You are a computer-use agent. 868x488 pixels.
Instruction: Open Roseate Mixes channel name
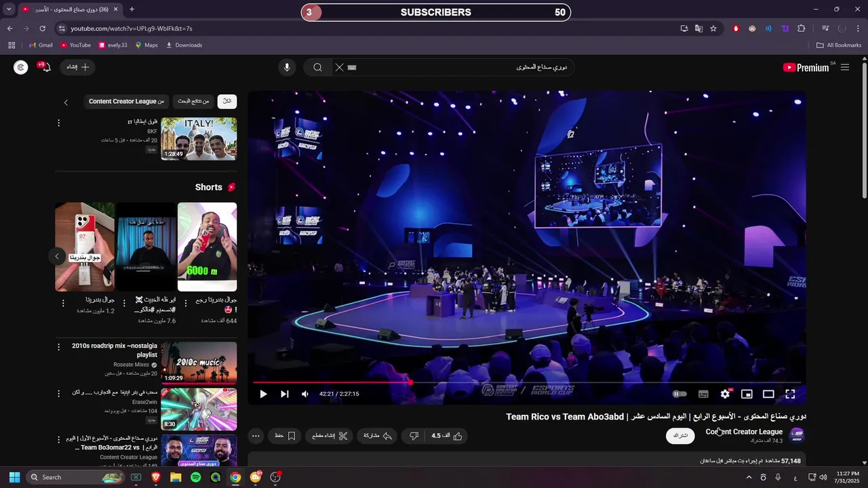pyautogui.click(x=132, y=365)
